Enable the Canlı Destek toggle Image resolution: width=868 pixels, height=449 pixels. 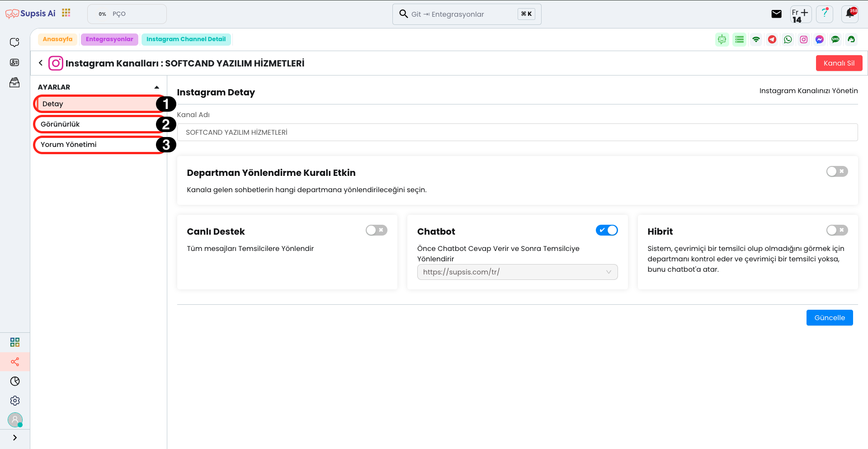tap(376, 230)
